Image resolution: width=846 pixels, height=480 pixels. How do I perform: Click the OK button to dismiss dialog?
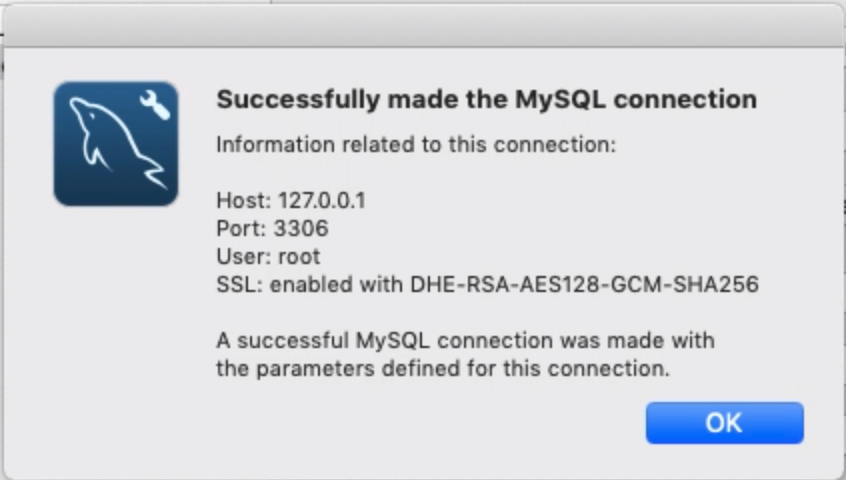tap(724, 423)
